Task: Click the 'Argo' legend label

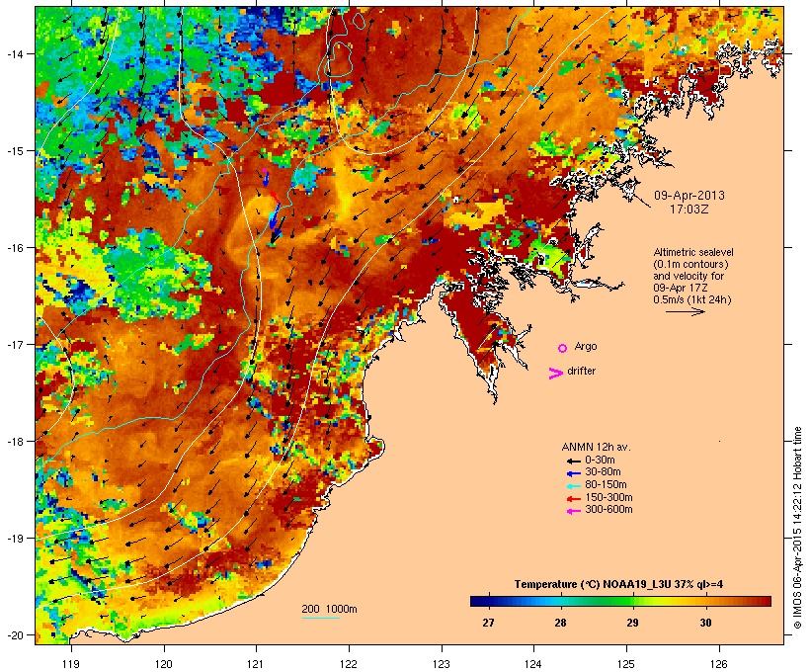Action: [x=586, y=347]
